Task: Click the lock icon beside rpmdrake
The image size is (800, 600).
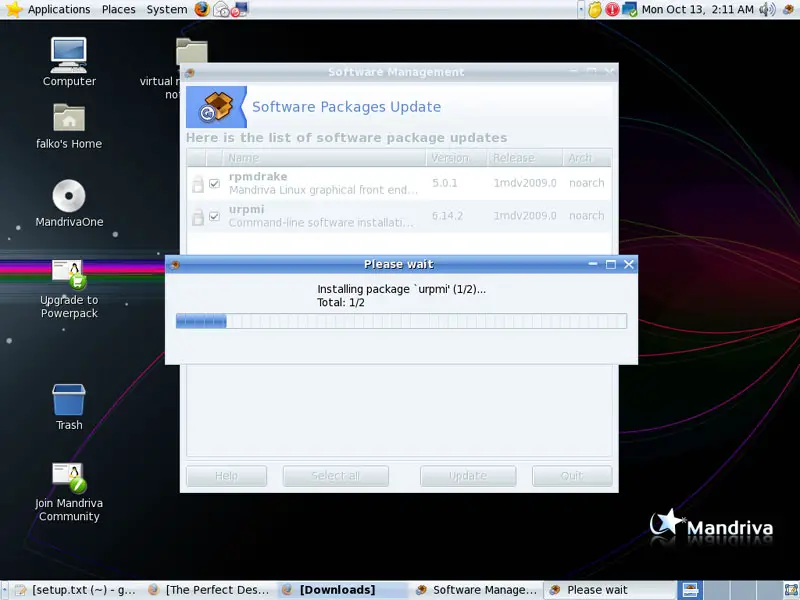Action: tap(198, 184)
